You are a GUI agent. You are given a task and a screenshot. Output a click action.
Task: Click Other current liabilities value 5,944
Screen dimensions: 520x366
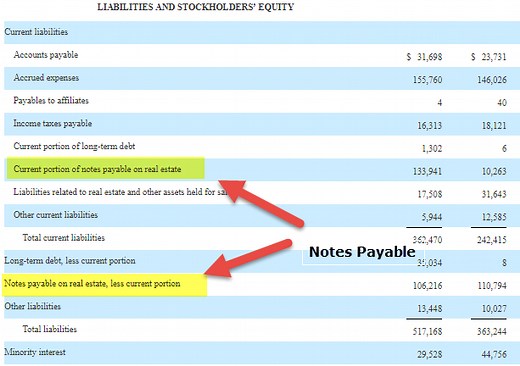click(432, 217)
